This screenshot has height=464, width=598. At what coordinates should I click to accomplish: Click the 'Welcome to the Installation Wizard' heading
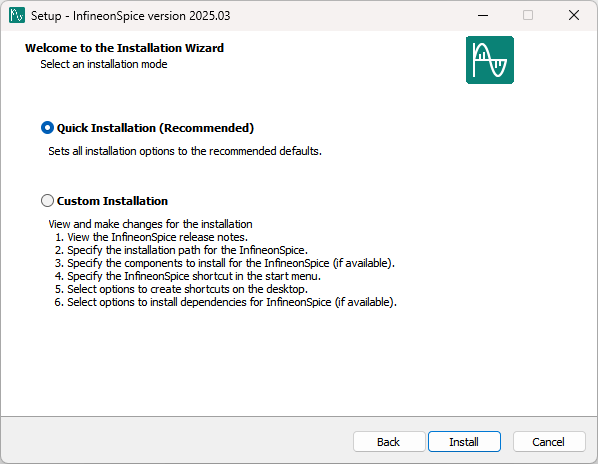124,48
